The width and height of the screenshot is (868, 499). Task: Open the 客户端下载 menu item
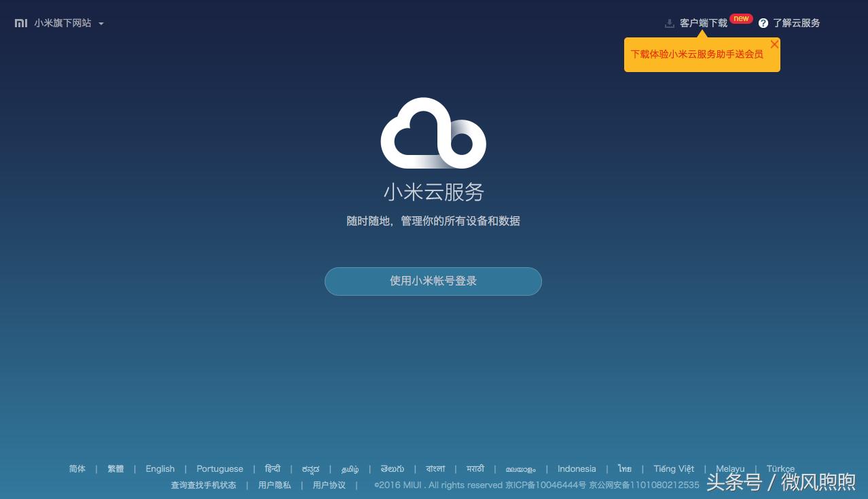tap(704, 22)
